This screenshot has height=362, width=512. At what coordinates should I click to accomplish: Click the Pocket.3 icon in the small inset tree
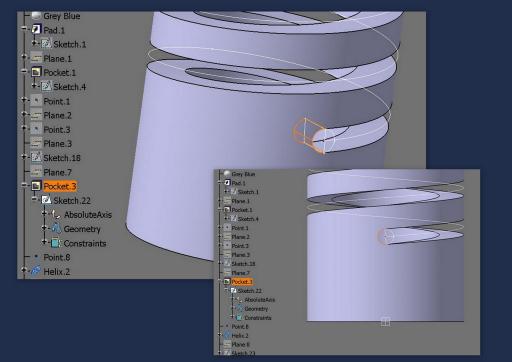coord(227,282)
